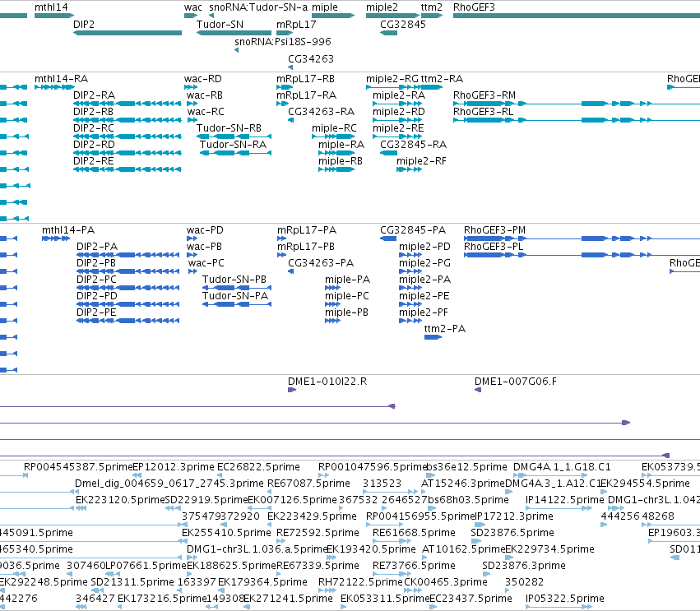Open clone end DME1-010I22.R
This screenshot has height=611, width=700.
[x=292, y=390]
